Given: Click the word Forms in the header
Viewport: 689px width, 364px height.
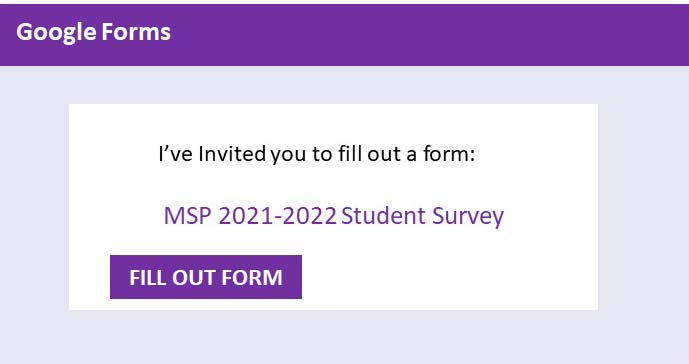Looking at the screenshot, I should pyautogui.click(x=136, y=32).
